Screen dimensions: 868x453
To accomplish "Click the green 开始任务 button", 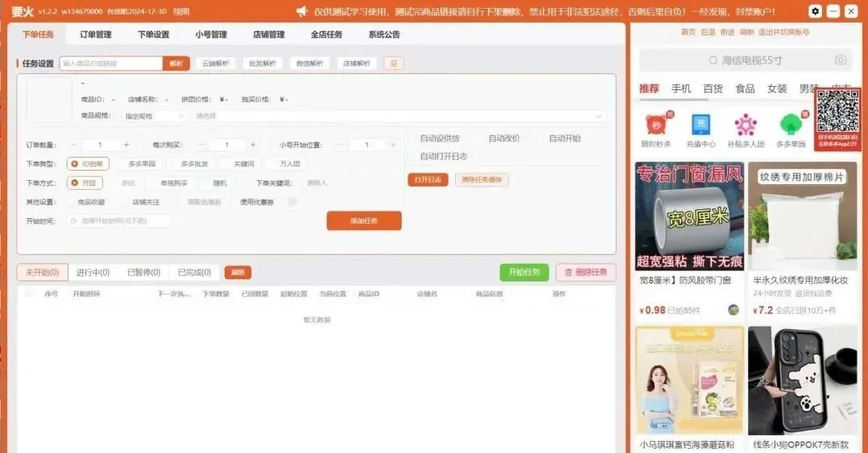I will [x=523, y=273].
